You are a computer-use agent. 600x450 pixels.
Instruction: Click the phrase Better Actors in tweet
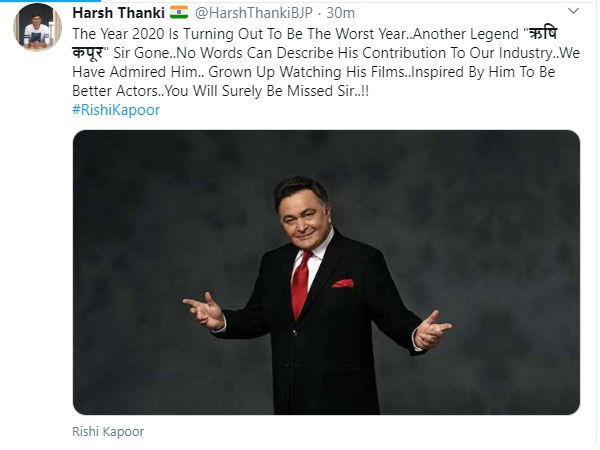pos(115,91)
